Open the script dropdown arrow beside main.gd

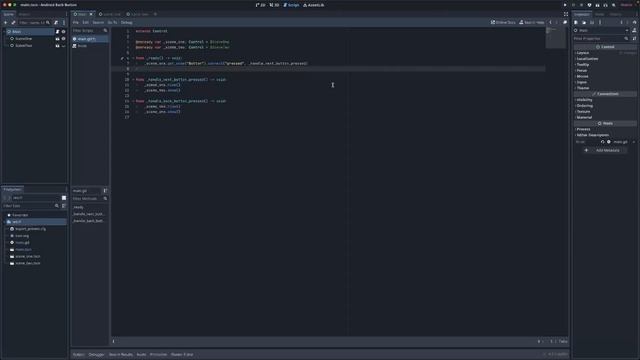tap(634, 142)
